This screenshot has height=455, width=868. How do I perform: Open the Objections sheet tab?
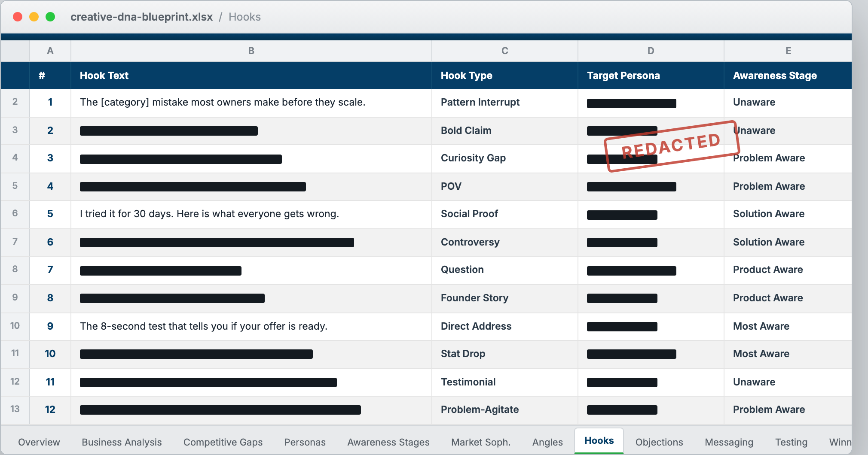tap(659, 442)
